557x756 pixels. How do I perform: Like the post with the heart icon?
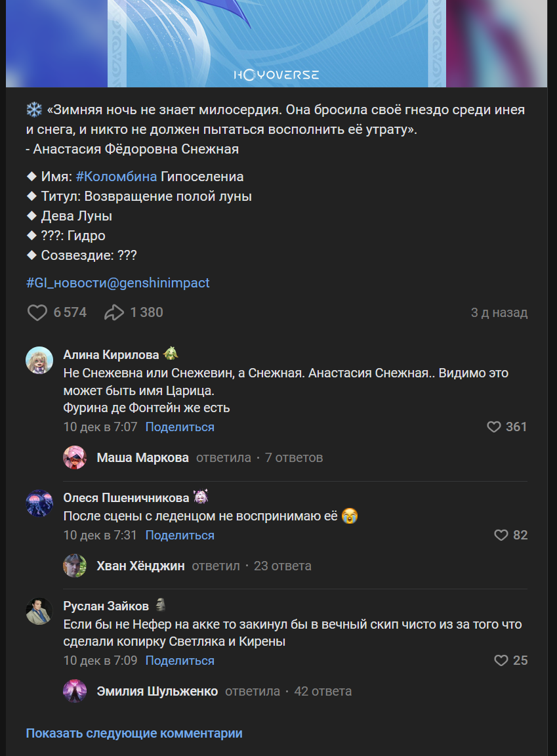(37, 312)
